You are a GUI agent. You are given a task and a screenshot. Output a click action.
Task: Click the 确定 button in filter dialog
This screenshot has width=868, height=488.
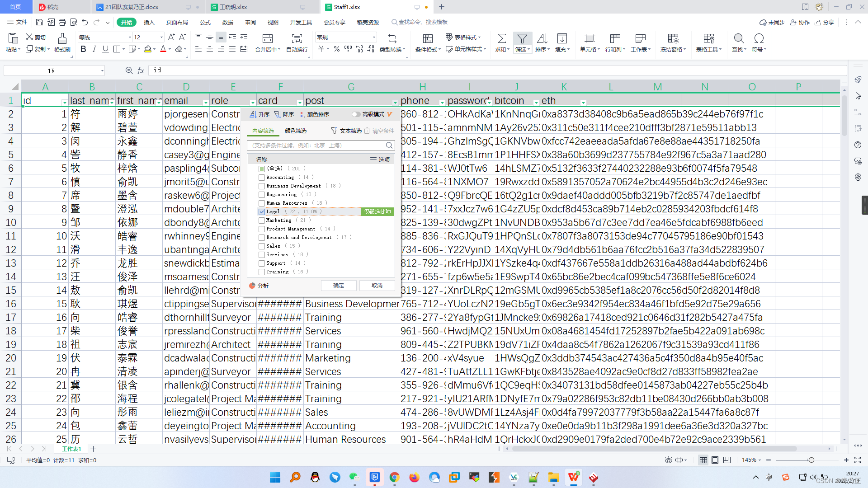337,285
